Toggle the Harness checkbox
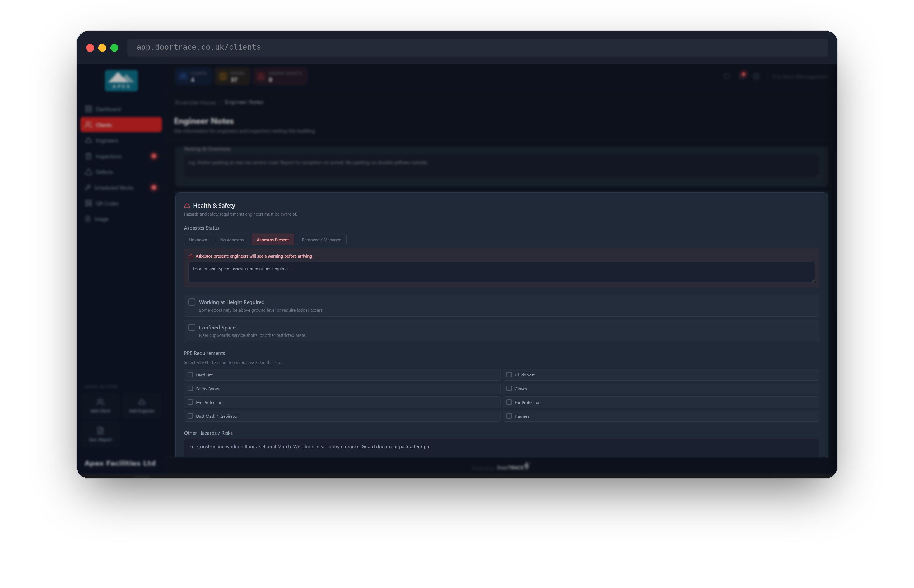Screen dimensions: 914x588 [x=509, y=416]
